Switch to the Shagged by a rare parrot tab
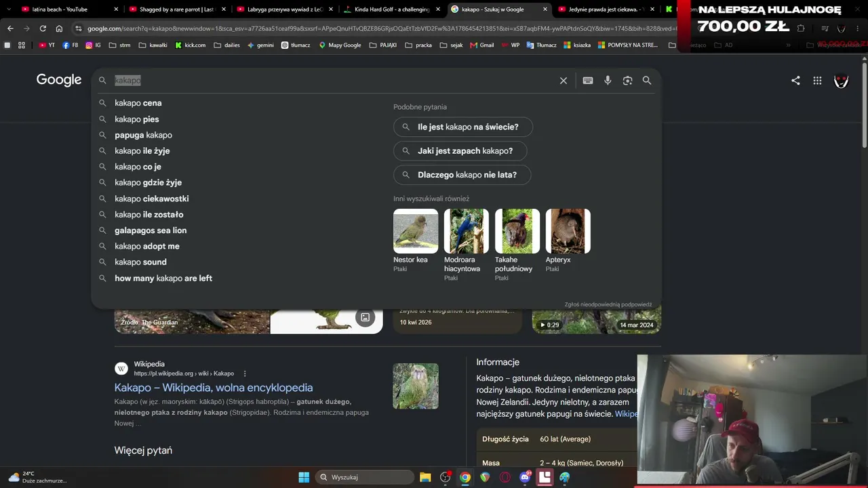 pyautogui.click(x=176, y=9)
